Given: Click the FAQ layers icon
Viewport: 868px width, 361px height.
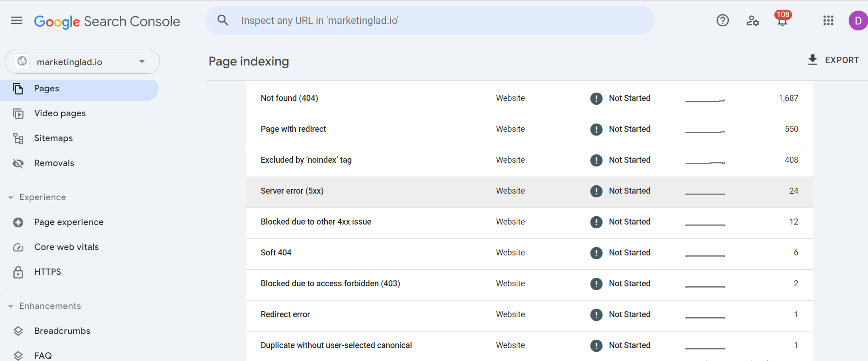Looking at the screenshot, I should pyautogui.click(x=18, y=356).
